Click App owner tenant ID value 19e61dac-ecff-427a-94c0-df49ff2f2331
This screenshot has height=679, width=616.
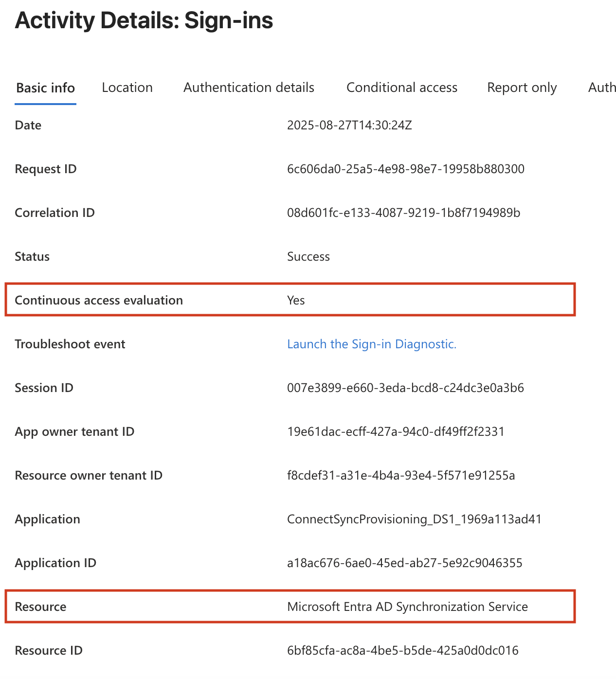coord(396,432)
